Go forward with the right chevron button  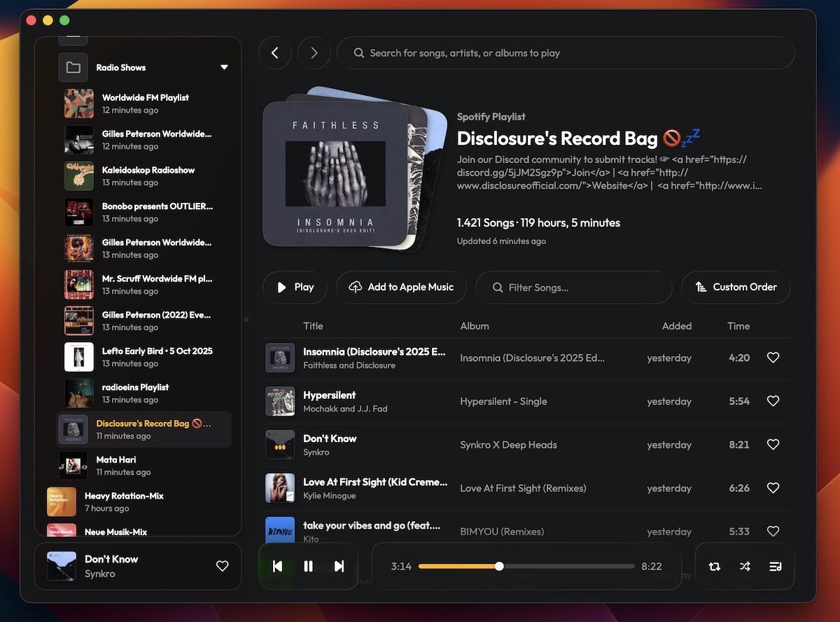(314, 53)
